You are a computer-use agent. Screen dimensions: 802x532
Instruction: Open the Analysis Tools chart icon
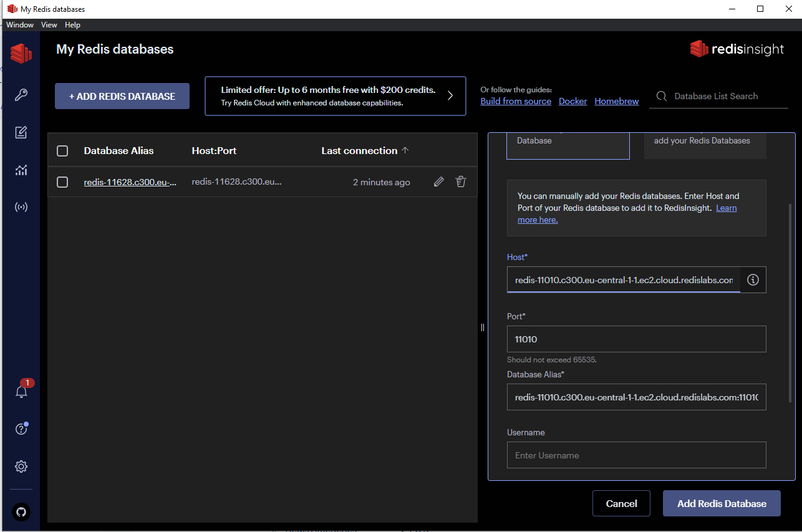21,170
